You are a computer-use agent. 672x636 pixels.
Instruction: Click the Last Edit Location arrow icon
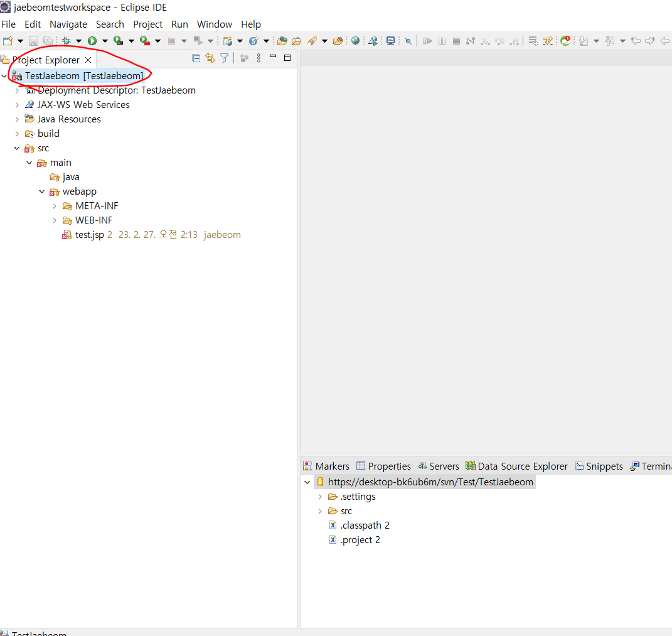[x=636, y=41]
